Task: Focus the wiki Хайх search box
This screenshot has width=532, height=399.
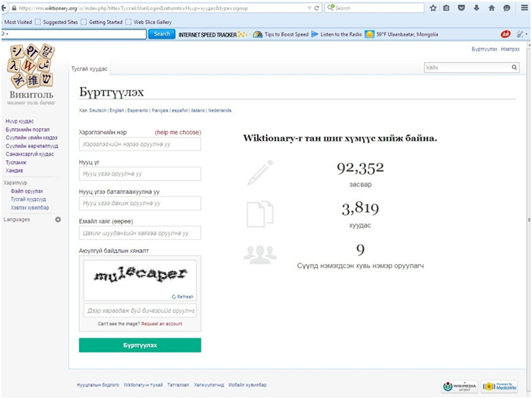Action: point(468,68)
